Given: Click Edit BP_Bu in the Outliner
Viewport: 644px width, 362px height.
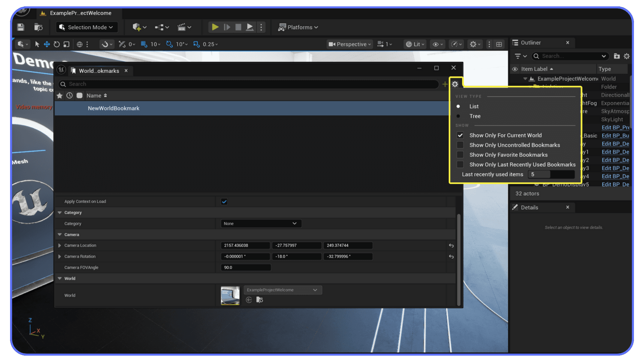Looking at the screenshot, I should pos(615,135).
